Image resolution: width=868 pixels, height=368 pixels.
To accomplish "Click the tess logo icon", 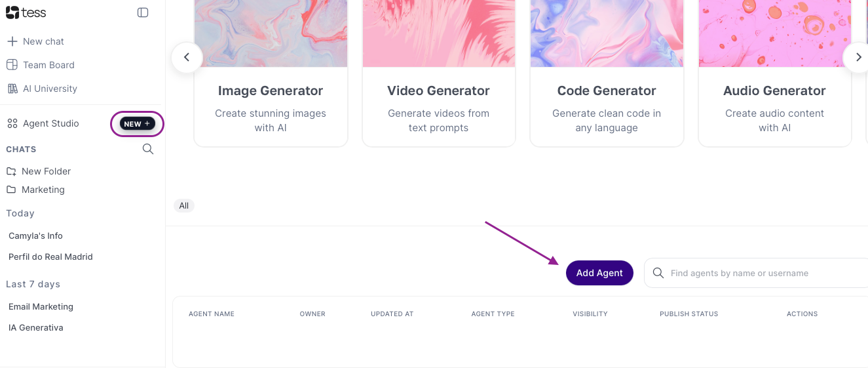I will point(12,12).
